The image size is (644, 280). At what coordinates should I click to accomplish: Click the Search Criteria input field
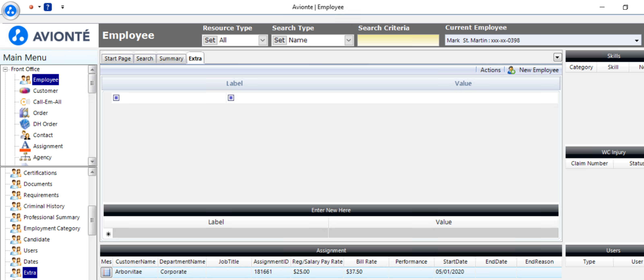398,40
